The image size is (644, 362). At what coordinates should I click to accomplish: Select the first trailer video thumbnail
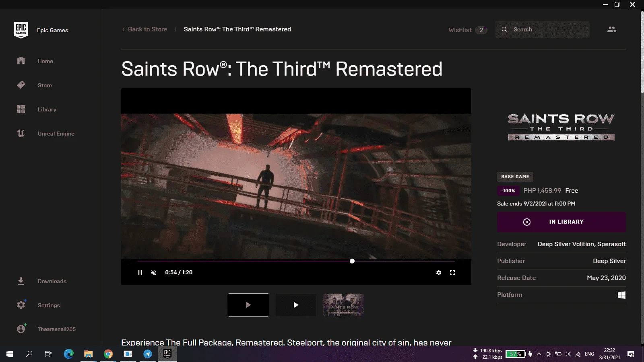[248, 305]
